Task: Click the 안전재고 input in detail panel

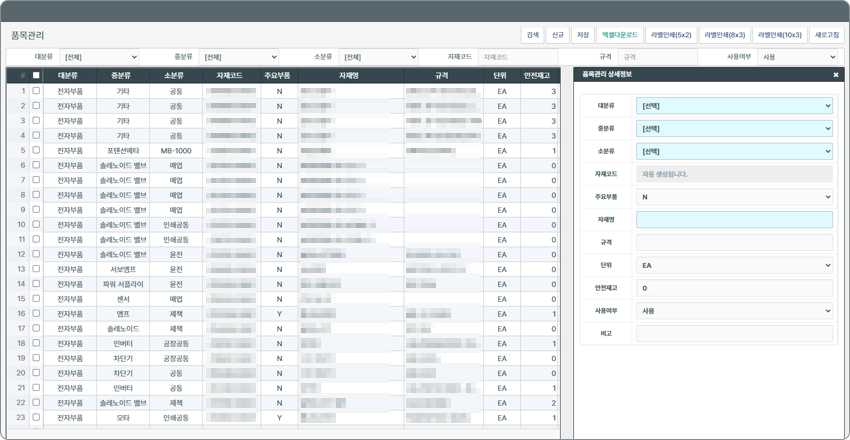Action: pyautogui.click(x=735, y=288)
